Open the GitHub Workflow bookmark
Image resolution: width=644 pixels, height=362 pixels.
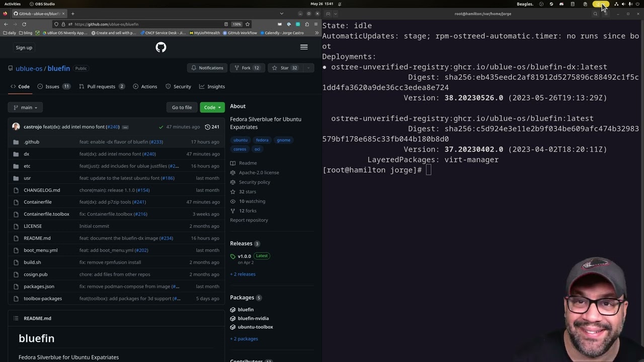[x=240, y=33]
